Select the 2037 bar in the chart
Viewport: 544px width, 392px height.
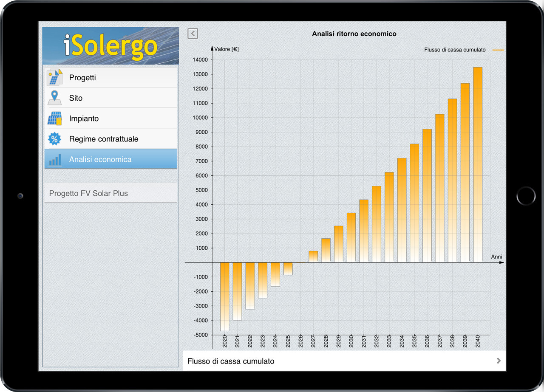click(440, 188)
